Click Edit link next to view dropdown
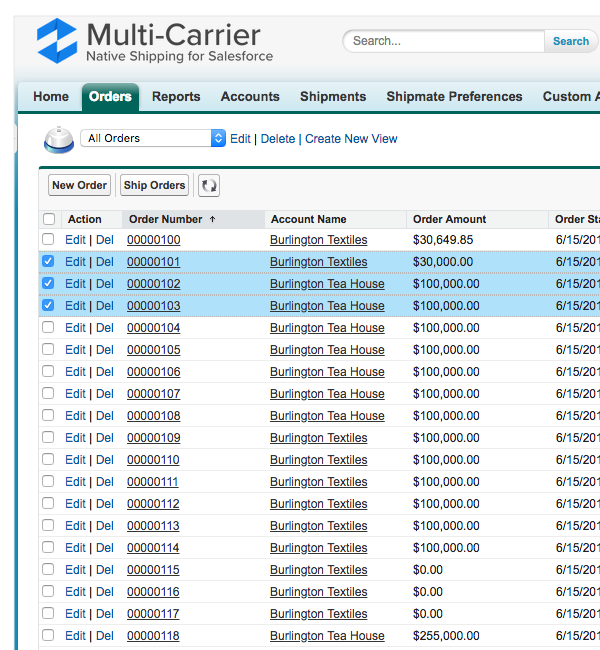The width and height of the screenshot is (600, 650). [240, 138]
